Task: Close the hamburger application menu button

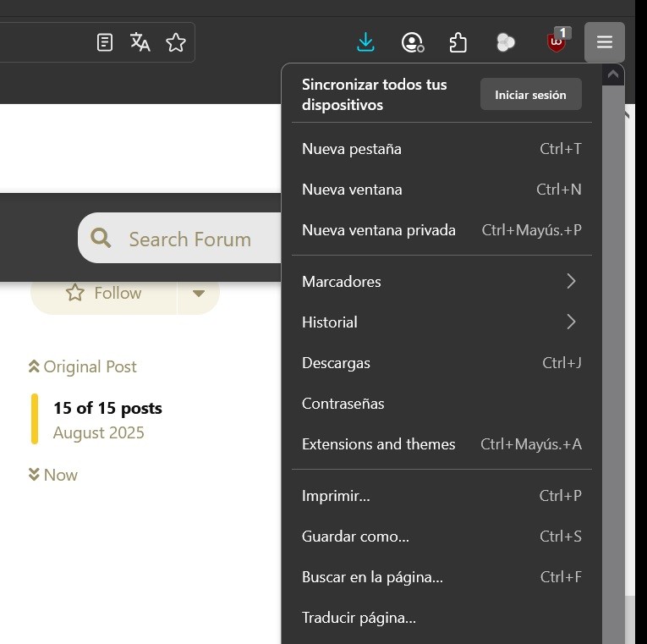Action: click(604, 42)
